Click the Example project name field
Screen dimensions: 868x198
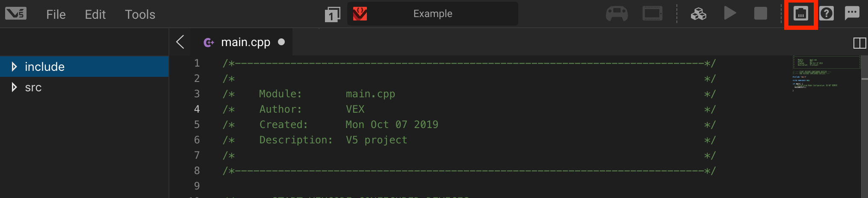coord(432,14)
